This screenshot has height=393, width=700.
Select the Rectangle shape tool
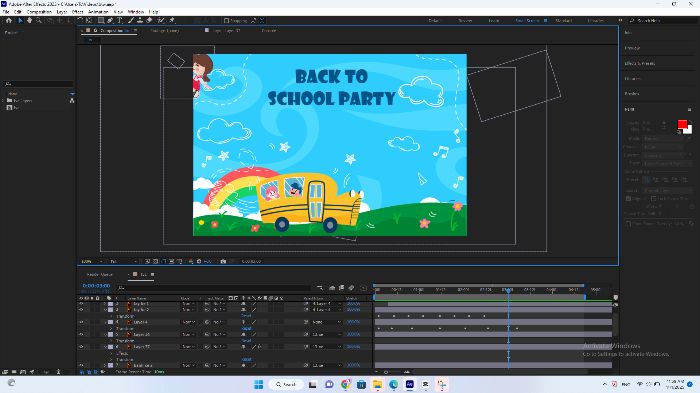click(101, 21)
